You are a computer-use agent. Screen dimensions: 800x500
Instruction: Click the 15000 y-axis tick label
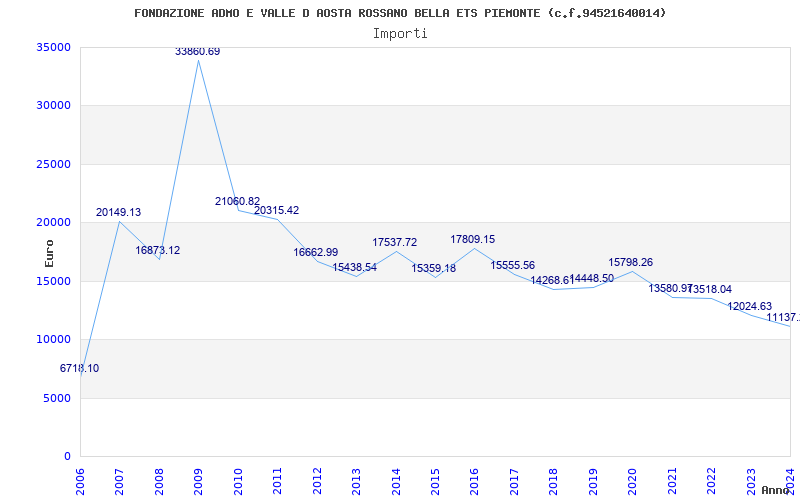point(53,281)
